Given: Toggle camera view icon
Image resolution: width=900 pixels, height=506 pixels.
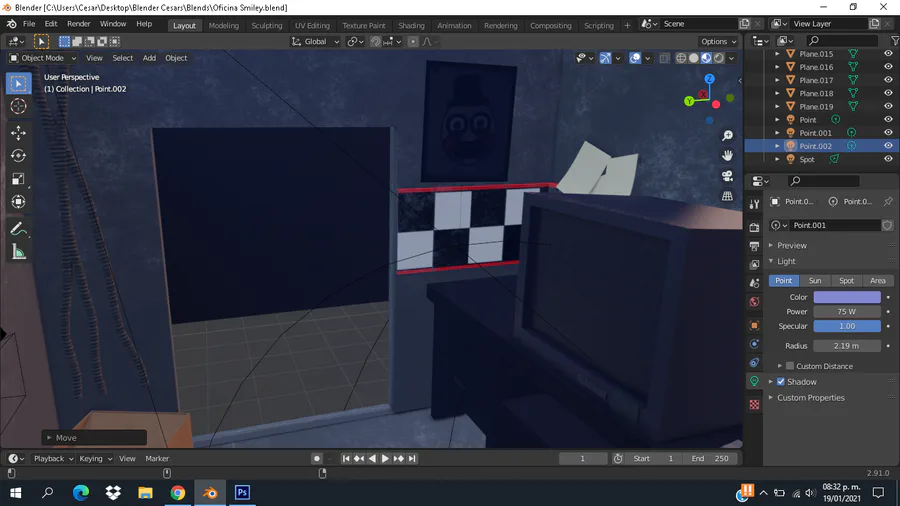Looking at the screenshot, I should coord(727,176).
